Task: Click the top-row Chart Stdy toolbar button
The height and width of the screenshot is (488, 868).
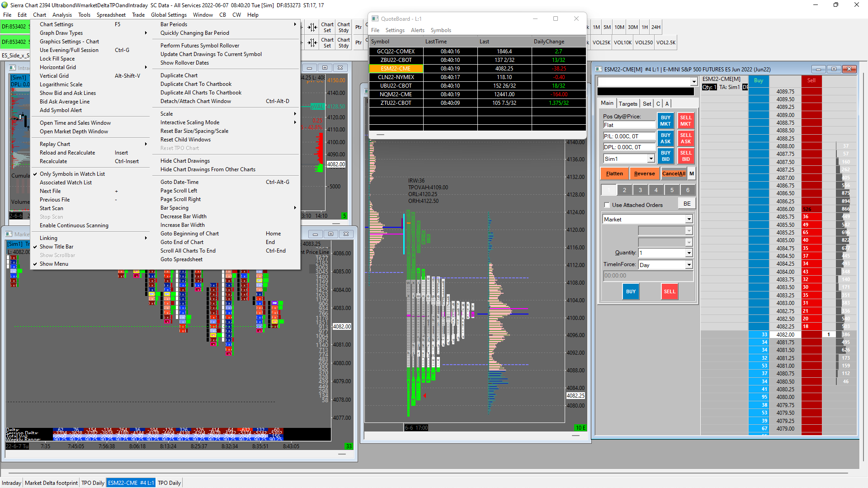Action: click(344, 27)
